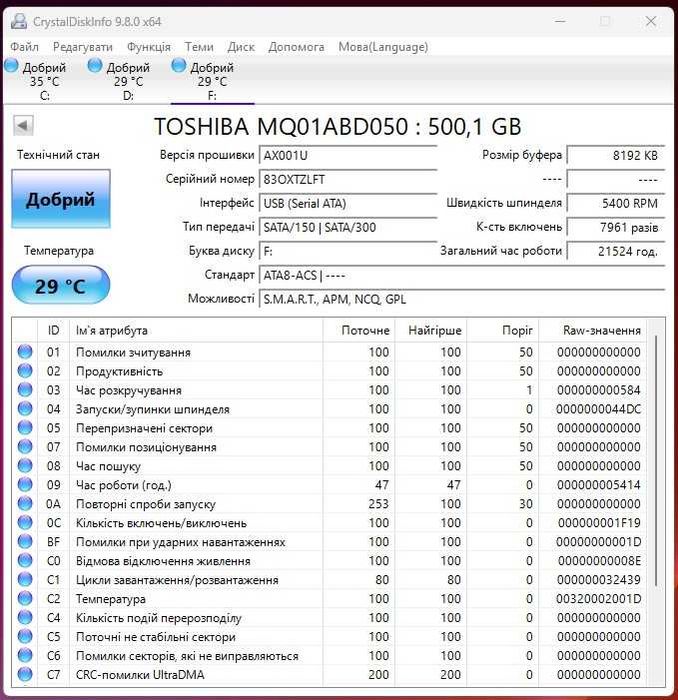Select the Продуктивність row
This screenshot has height=700, width=678.
point(329,371)
